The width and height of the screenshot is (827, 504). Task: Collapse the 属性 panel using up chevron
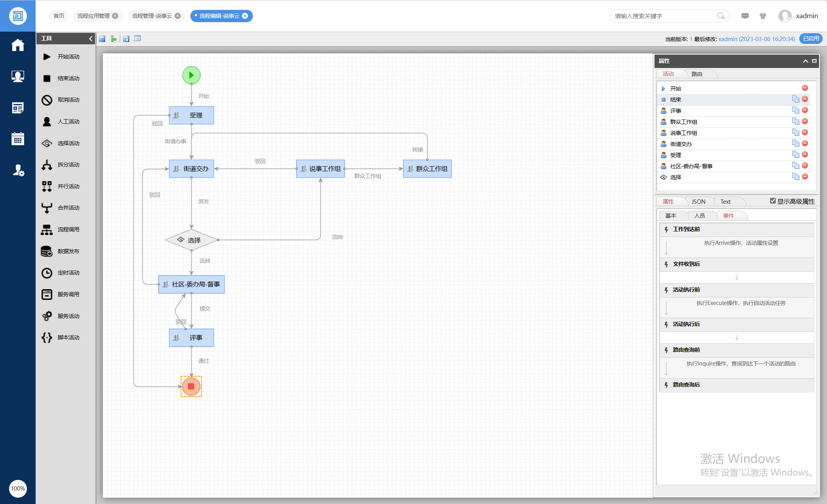pos(805,61)
